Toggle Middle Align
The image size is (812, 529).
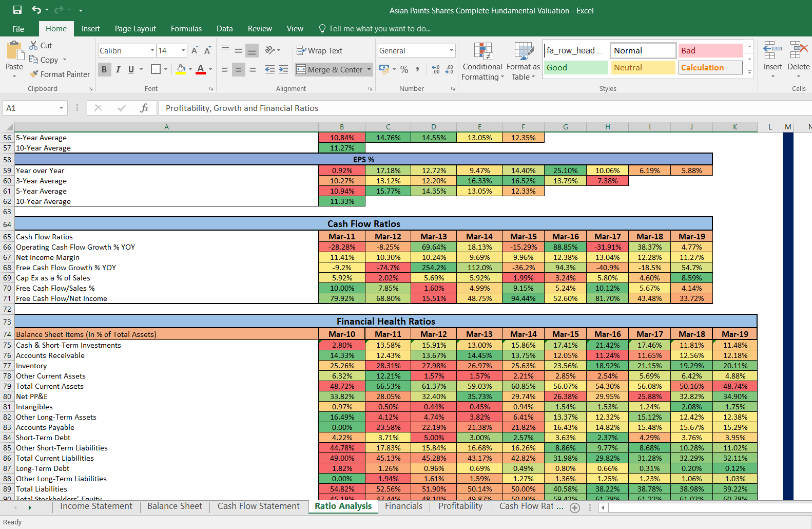(x=239, y=50)
